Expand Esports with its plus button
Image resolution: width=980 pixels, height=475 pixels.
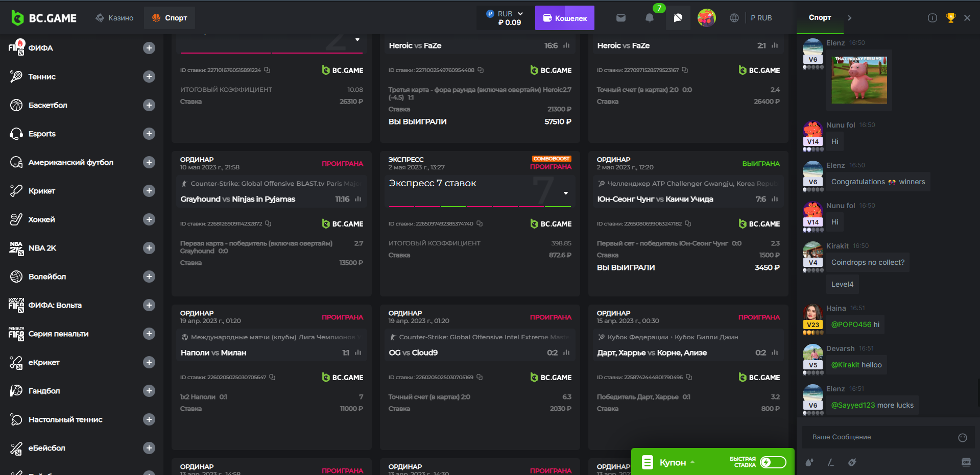149,134
